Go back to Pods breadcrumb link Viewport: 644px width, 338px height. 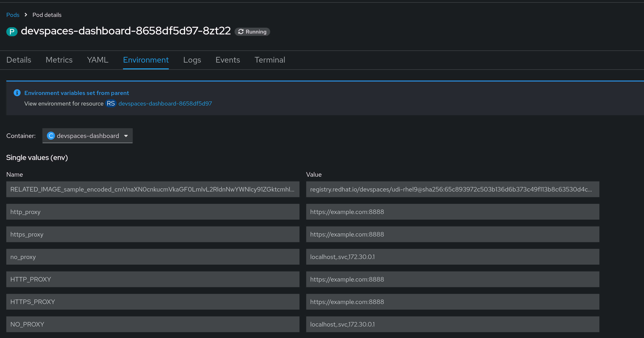(x=13, y=15)
